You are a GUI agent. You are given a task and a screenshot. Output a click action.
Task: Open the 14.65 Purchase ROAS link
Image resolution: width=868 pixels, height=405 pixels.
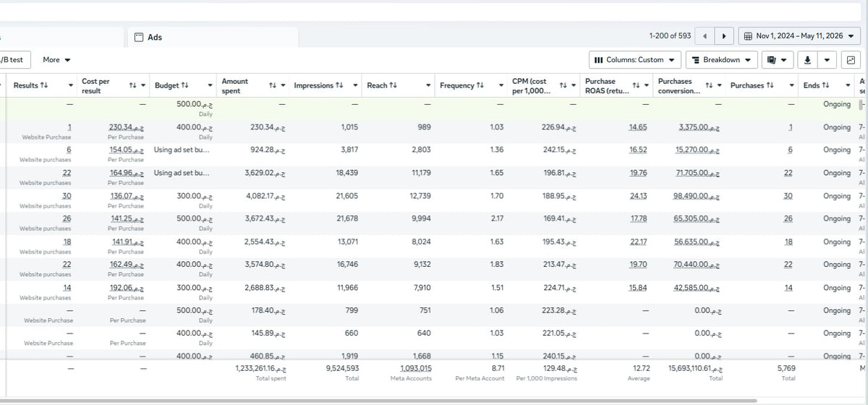[x=638, y=127]
